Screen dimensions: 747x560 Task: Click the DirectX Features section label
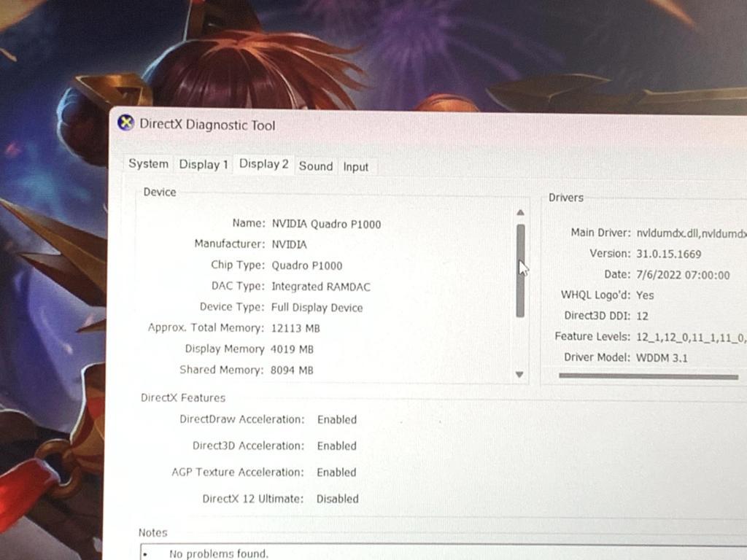click(x=183, y=397)
